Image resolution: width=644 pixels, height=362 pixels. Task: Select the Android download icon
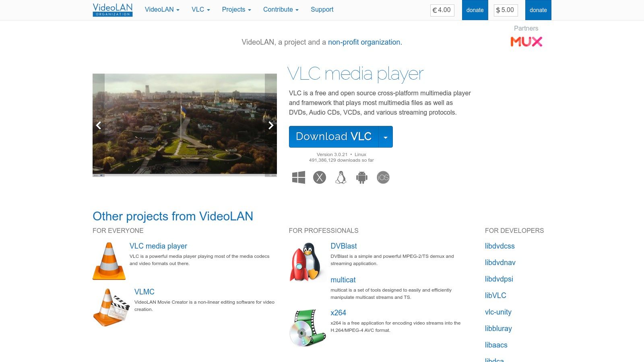coord(361,177)
